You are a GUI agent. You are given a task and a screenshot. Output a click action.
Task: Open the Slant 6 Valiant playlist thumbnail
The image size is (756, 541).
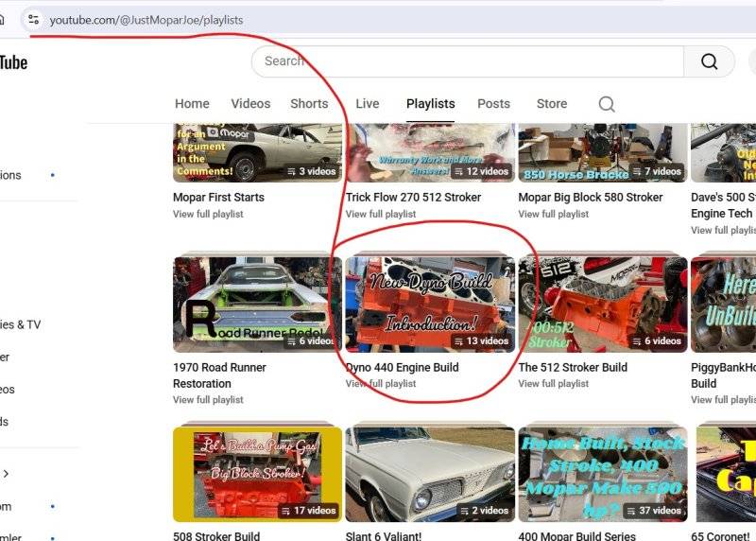pyautogui.click(x=430, y=474)
